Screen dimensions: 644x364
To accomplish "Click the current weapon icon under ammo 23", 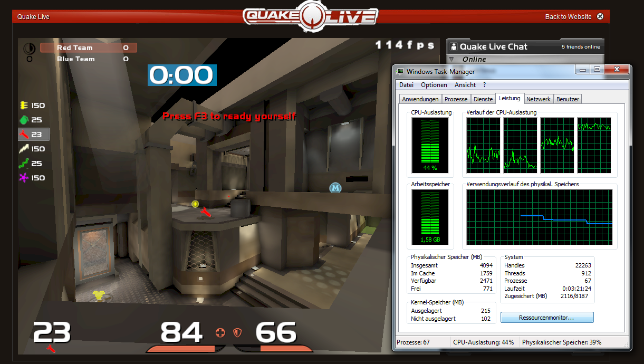I will click(50, 349).
